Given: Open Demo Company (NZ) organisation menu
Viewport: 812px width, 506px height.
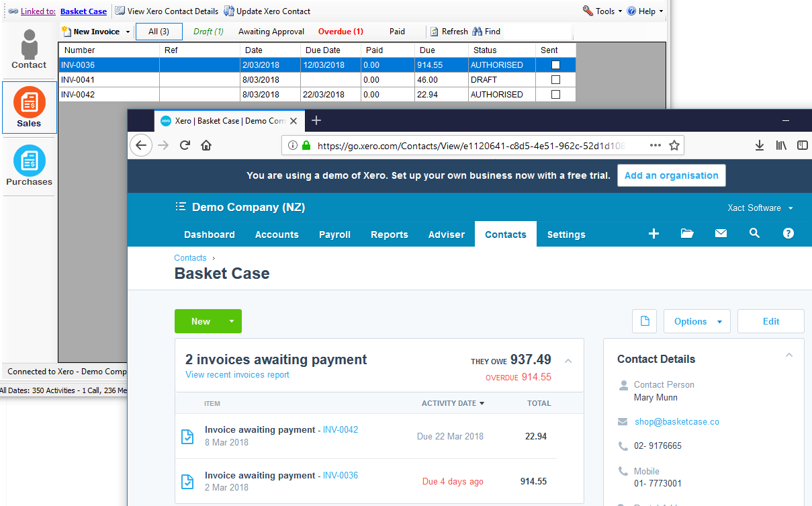Looking at the screenshot, I should (x=240, y=207).
